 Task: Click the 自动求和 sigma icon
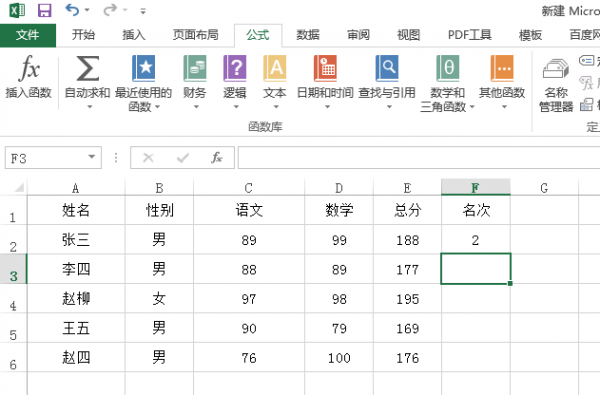(x=88, y=68)
